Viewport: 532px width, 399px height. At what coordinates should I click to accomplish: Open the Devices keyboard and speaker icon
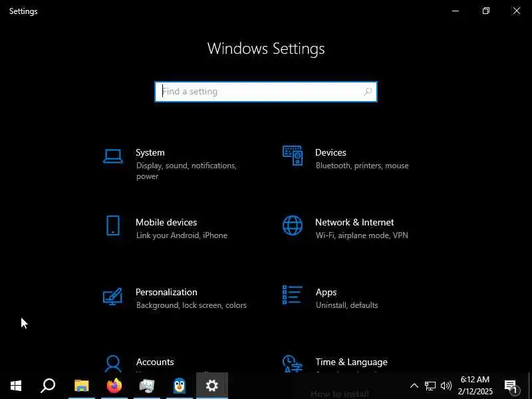click(293, 156)
